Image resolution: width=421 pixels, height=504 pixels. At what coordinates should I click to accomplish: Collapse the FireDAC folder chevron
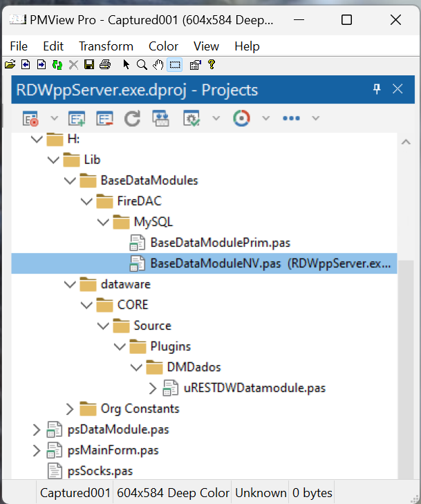86,202
